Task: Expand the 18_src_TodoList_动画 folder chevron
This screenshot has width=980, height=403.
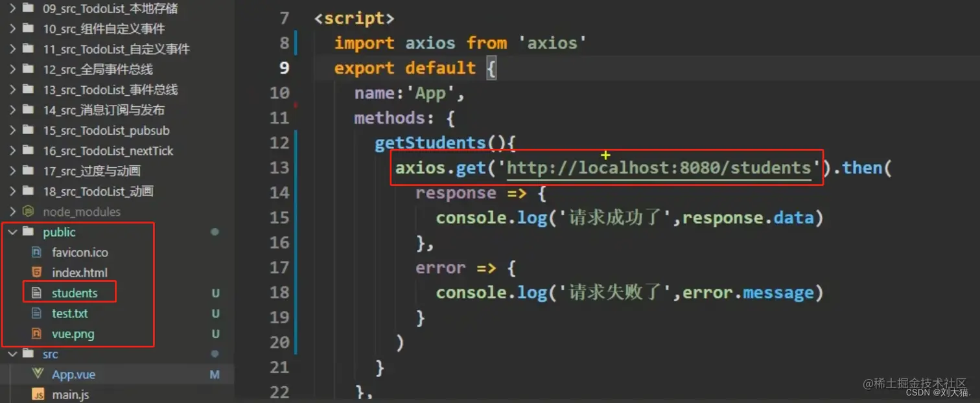Action: 13,191
